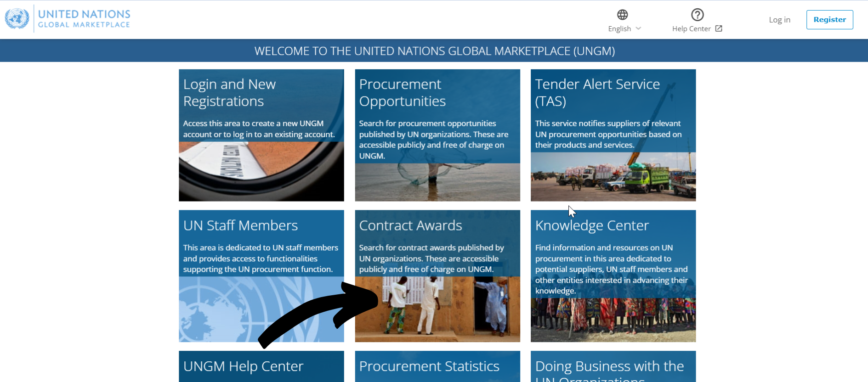Click the welcome banner heading text

pos(435,51)
